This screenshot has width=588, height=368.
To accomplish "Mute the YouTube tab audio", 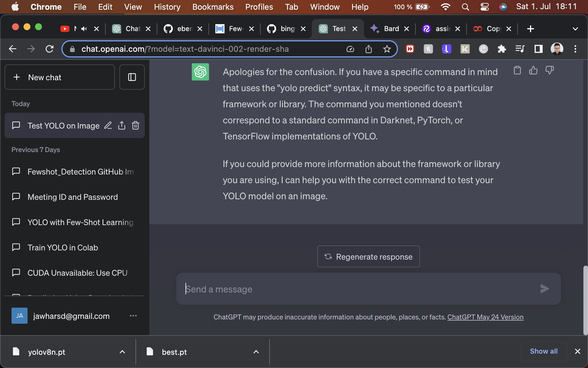I will [84, 29].
